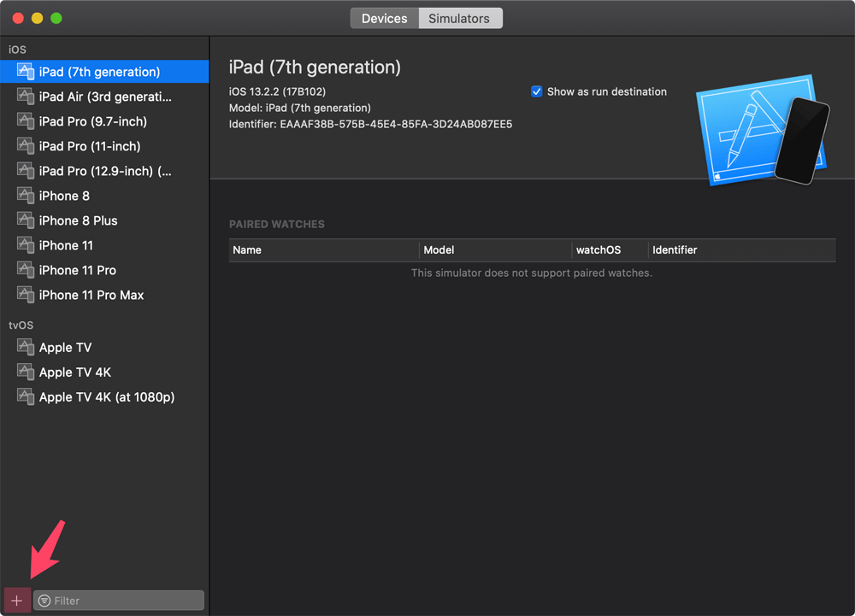This screenshot has height=616, width=855.
Task: Select the iPhone 11 simulator
Action: tap(104, 245)
